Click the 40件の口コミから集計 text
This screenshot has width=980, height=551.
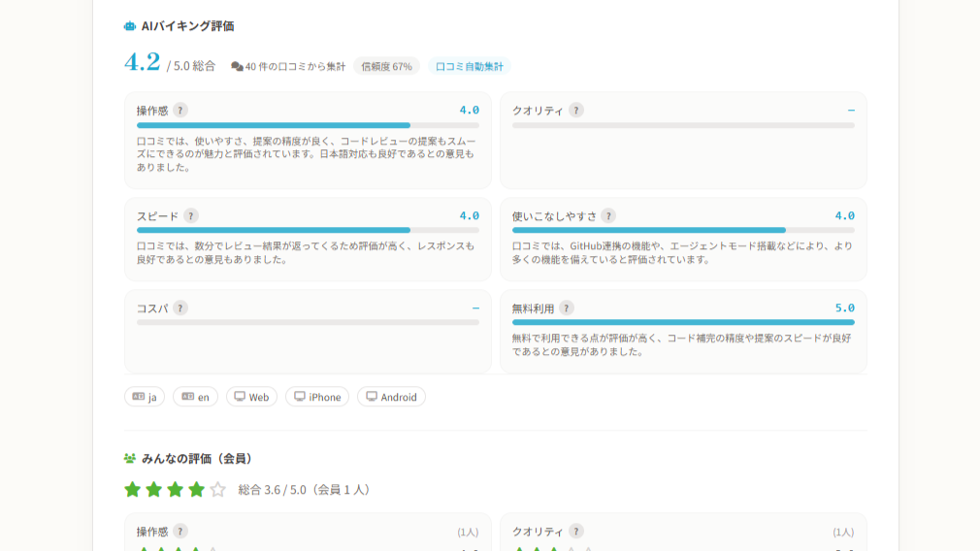(x=295, y=66)
